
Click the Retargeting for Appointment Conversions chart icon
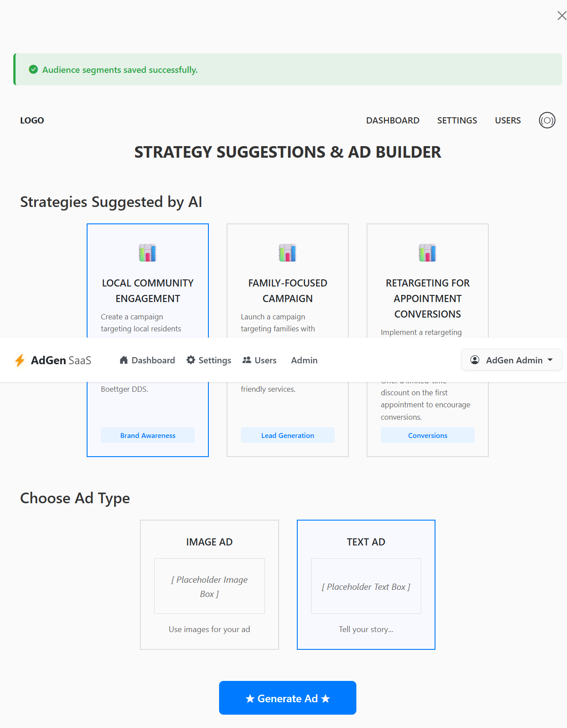click(x=427, y=253)
